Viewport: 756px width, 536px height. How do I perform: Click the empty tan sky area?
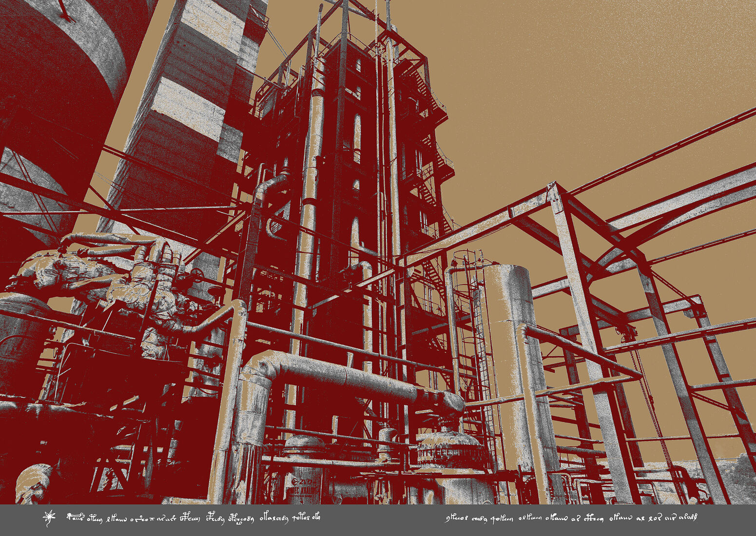tap(585, 73)
